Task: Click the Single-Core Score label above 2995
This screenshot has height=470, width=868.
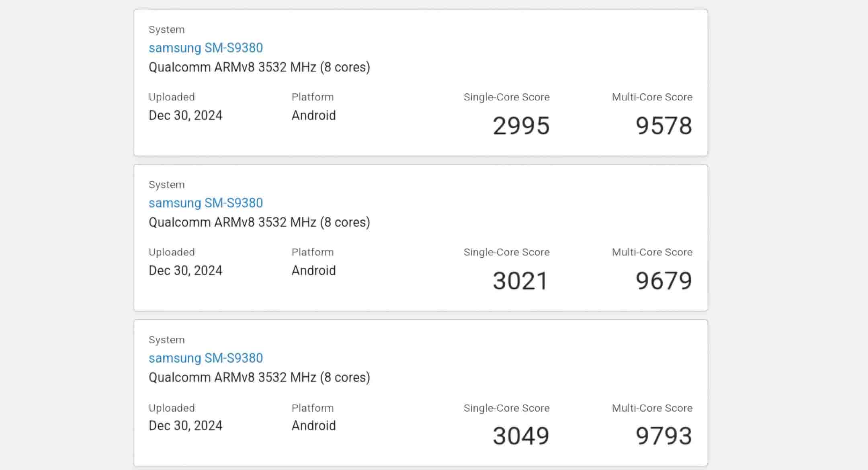Action: pyautogui.click(x=506, y=97)
